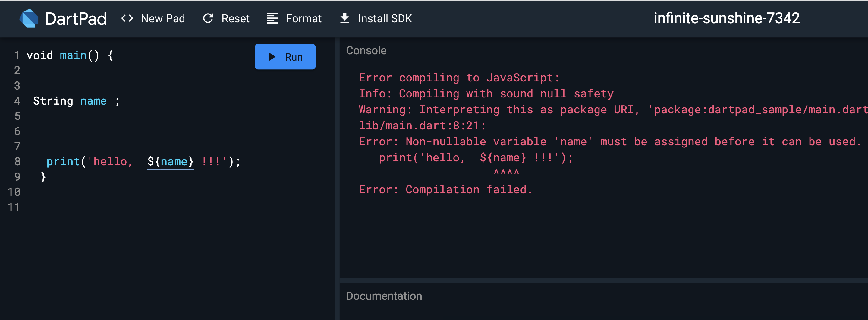
Task: Open a New Pad
Action: (x=153, y=18)
